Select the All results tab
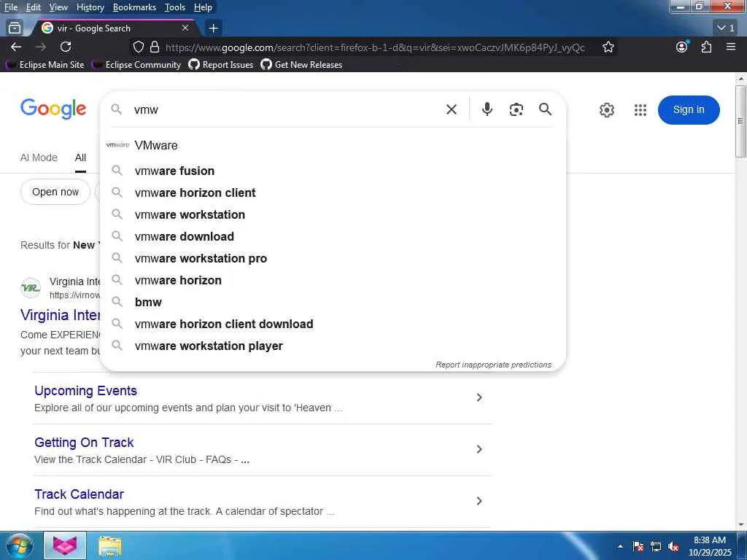This screenshot has height=560, width=747. point(80,157)
